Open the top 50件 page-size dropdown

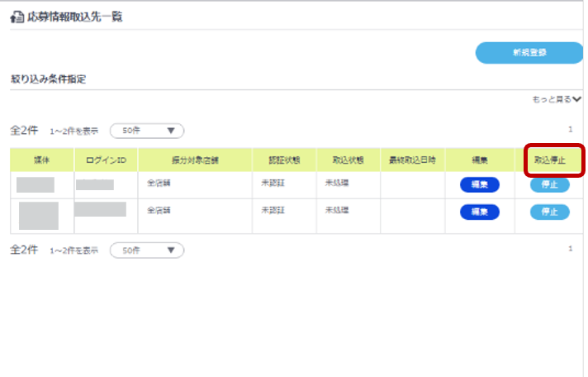click(x=147, y=131)
